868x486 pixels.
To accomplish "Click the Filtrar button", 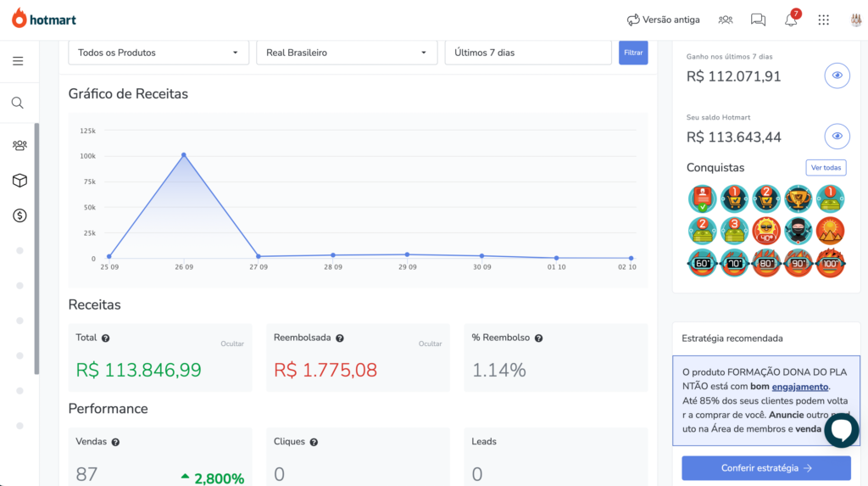I will 633,53.
